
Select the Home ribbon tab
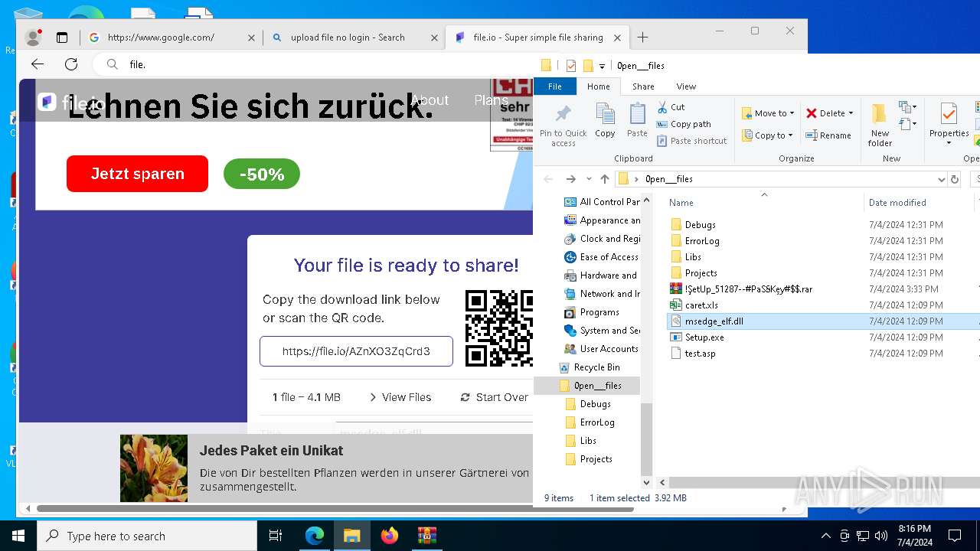(x=599, y=86)
